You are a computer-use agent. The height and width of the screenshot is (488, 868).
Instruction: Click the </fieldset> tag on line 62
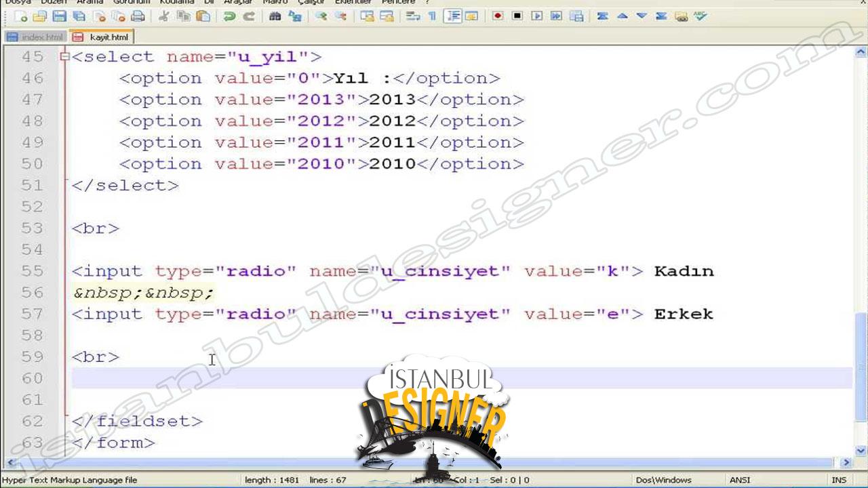137,421
